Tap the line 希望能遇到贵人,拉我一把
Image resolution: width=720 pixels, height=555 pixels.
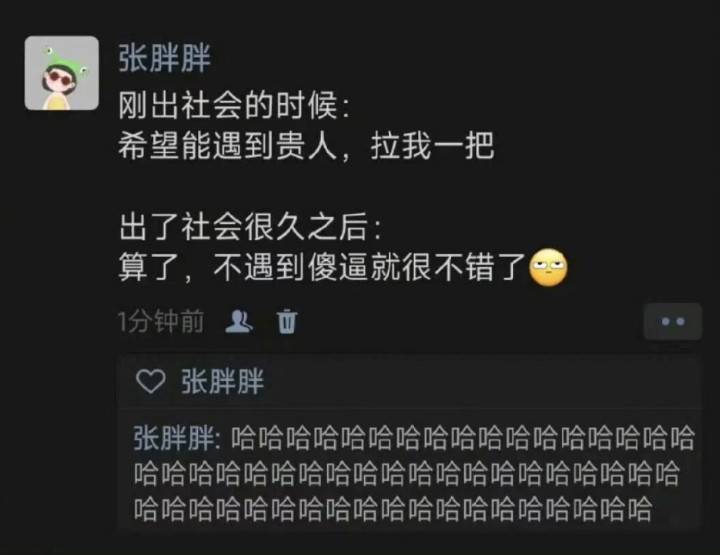pos(306,146)
